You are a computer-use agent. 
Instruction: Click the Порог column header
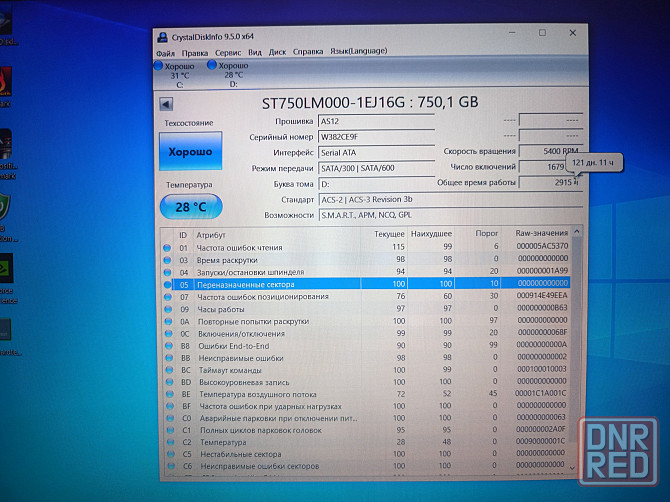(x=487, y=233)
